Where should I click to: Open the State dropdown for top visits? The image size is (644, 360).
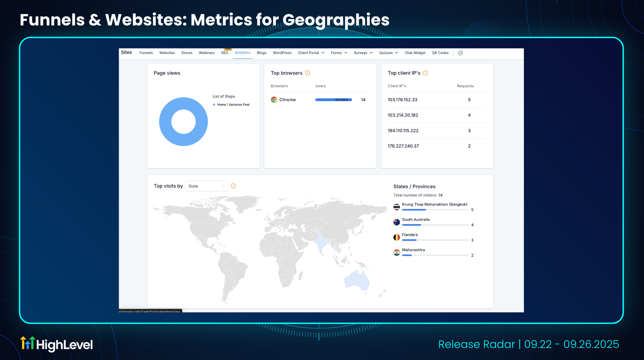click(x=207, y=186)
